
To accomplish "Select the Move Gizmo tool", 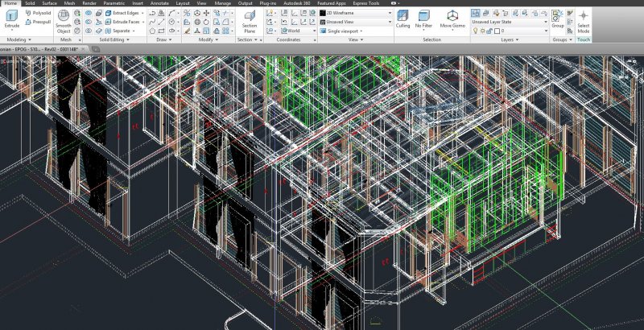I will pos(452,19).
